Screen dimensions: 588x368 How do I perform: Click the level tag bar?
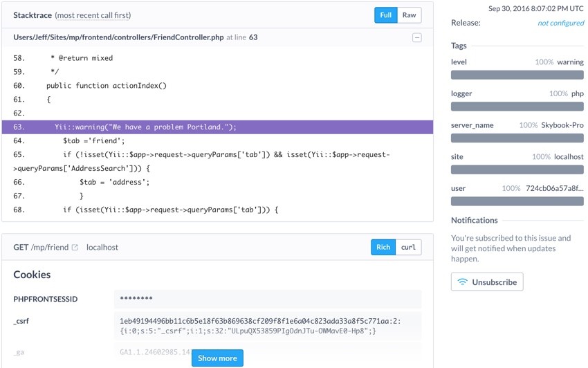517,75
